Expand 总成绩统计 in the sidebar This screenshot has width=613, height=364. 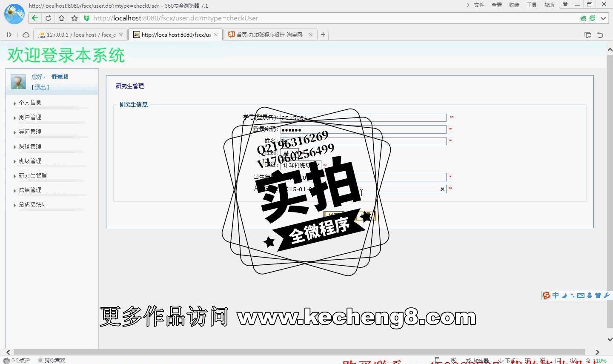click(33, 204)
